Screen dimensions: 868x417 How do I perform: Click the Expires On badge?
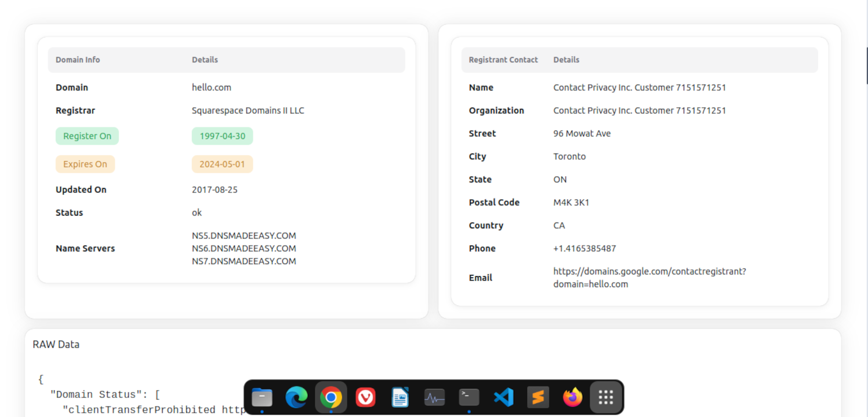pyautogui.click(x=85, y=164)
